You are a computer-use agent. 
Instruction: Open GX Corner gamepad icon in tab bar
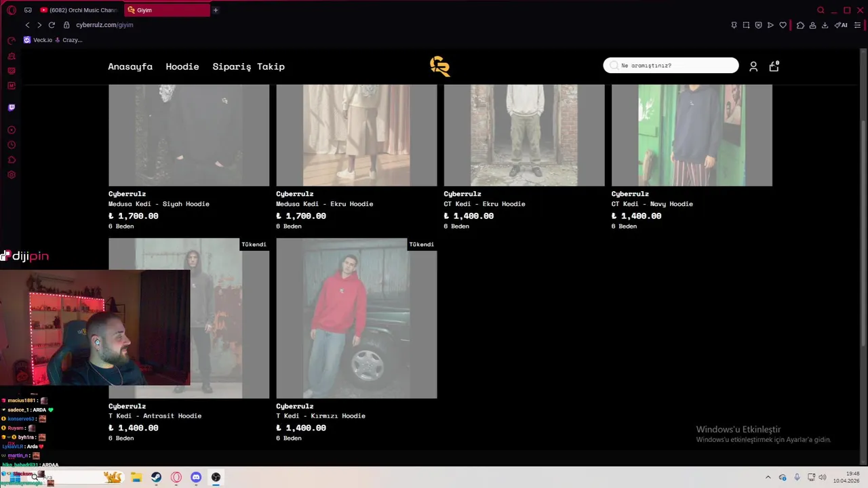(x=28, y=10)
